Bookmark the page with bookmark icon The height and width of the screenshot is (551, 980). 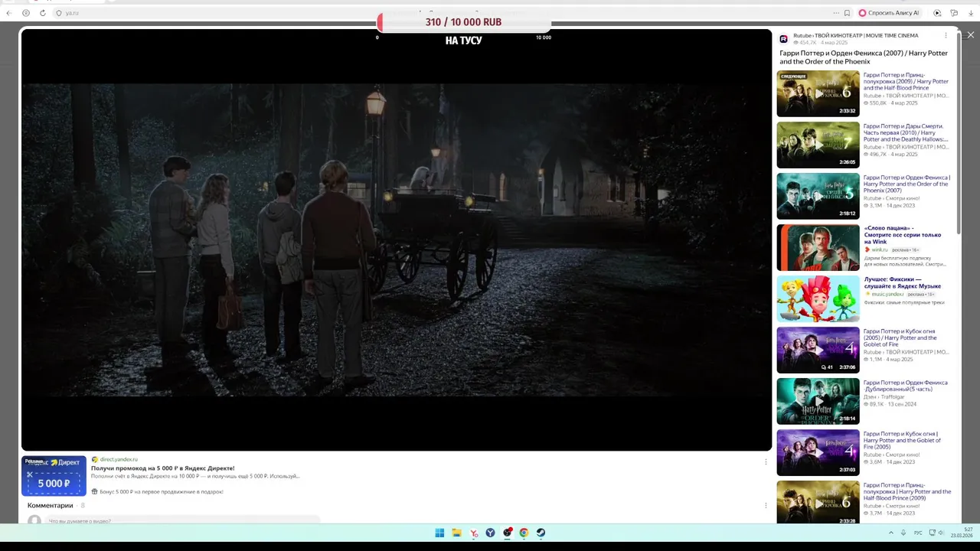[x=847, y=13]
